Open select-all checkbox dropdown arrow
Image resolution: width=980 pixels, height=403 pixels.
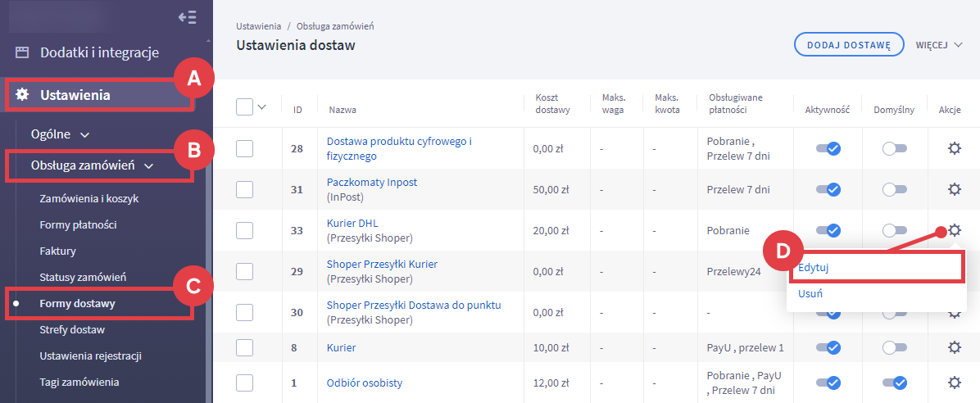coord(262,106)
